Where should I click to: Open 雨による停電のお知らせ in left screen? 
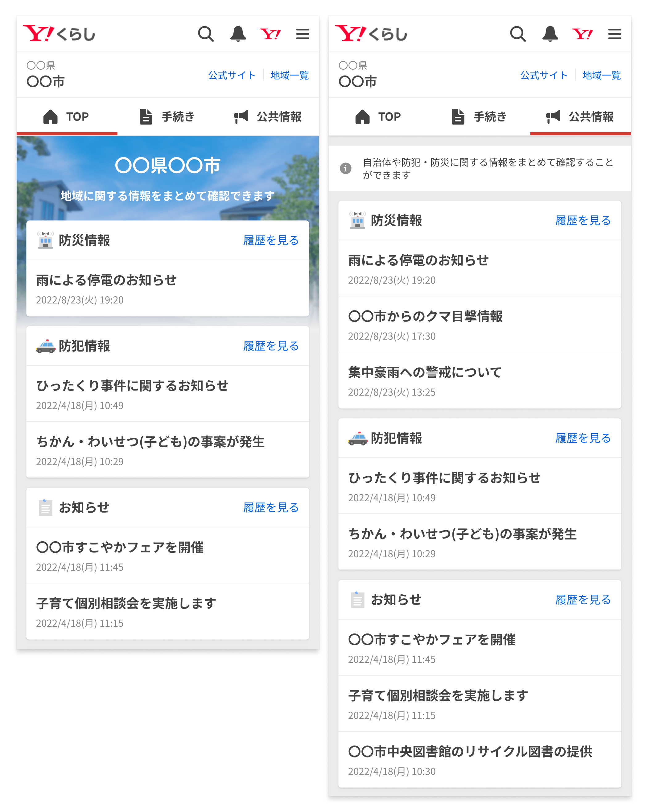pos(168,288)
